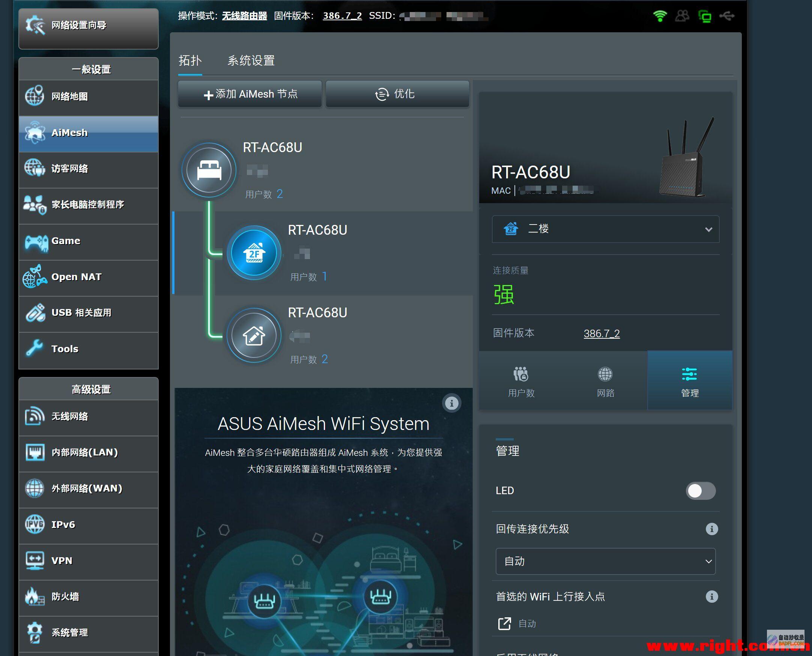Viewport: 812px width, 656px height.
Task: Click the 内部网络(LAN) icon
Action: point(35,452)
